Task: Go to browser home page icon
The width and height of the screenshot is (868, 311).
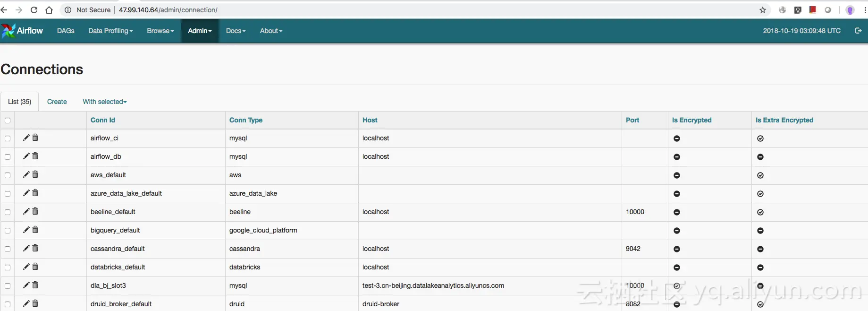Action: coord(49,10)
